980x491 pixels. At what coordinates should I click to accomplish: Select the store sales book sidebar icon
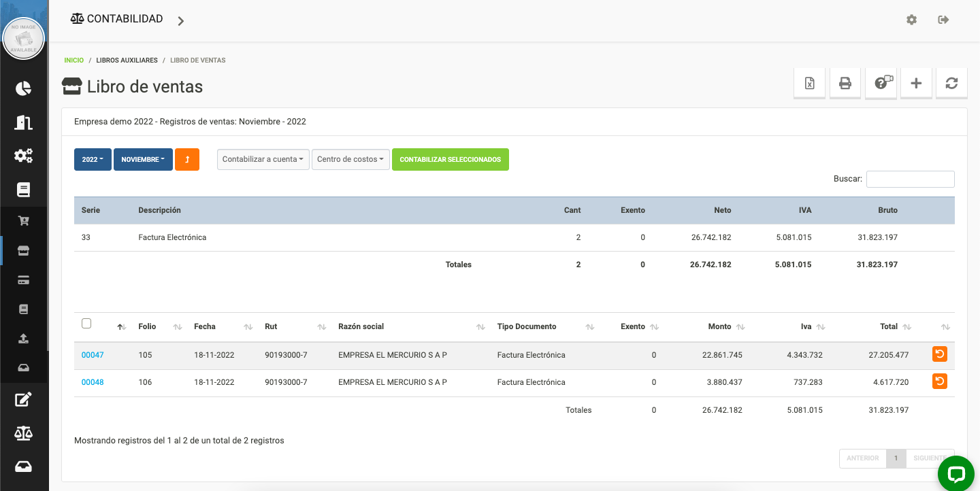pos(24,250)
